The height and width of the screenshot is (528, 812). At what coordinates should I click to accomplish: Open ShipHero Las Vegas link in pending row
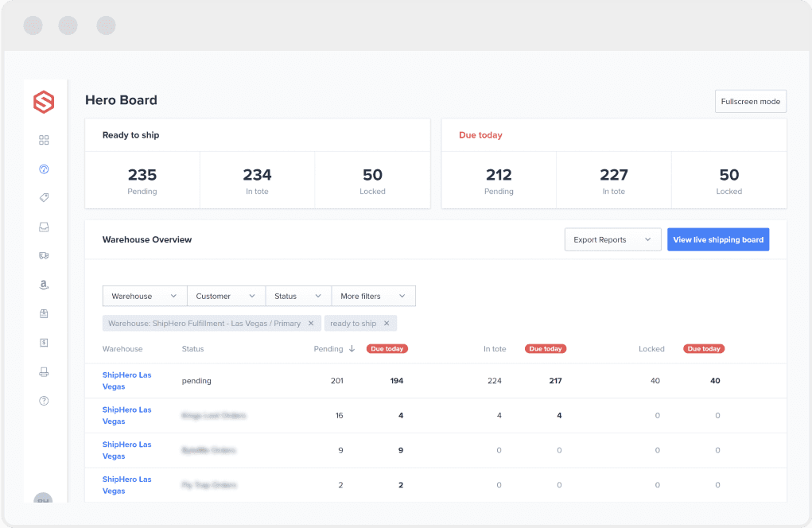pyautogui.click(x=127, y=380)
